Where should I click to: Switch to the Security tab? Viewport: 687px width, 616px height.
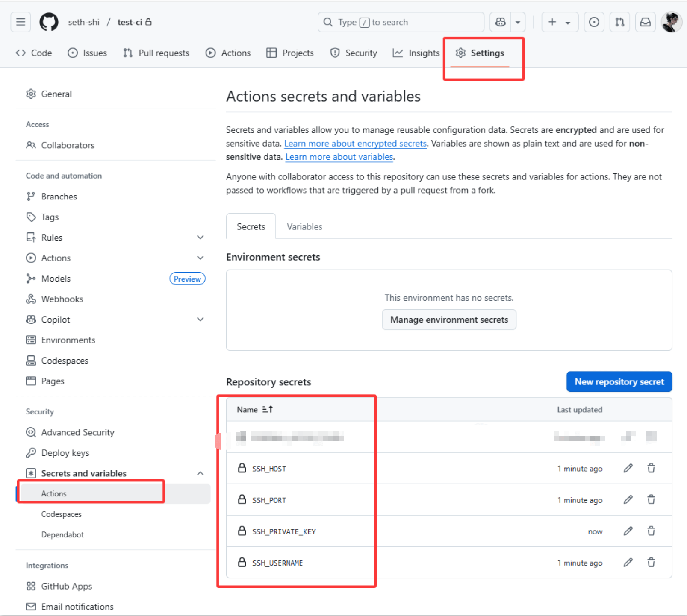354,53
